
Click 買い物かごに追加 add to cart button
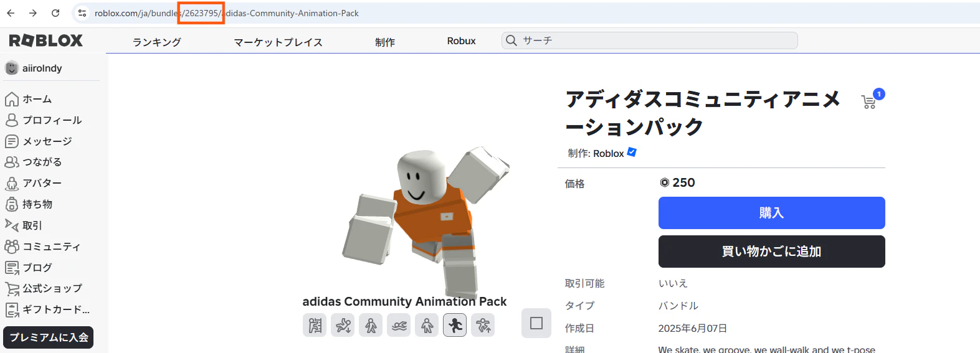tap(771, 252)
